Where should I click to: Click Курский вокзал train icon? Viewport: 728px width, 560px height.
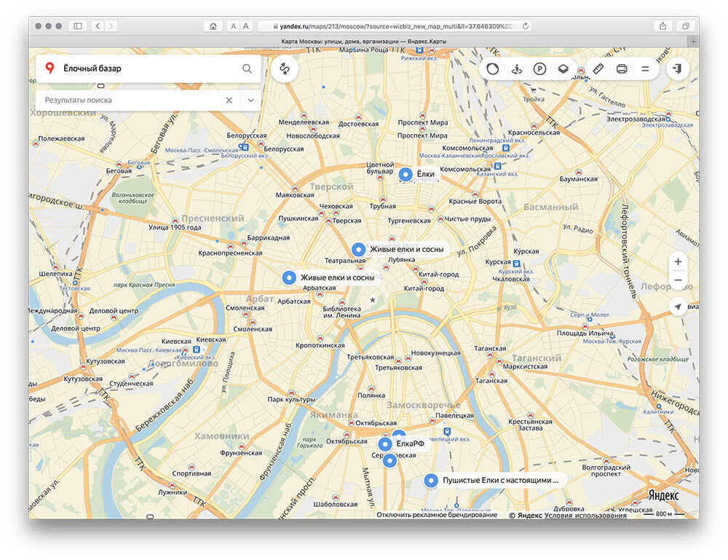click(x=516, y=264)
